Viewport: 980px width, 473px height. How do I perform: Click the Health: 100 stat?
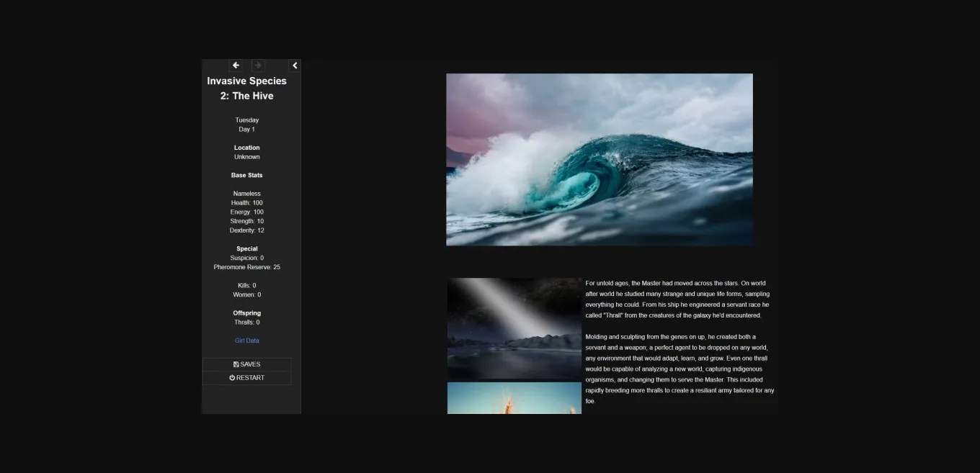[246, 203]
